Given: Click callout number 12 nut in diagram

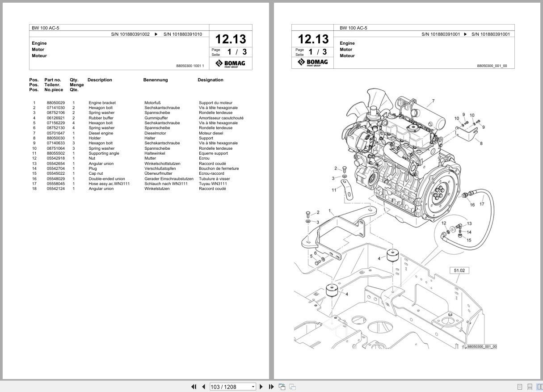Looking at the screenshot, I should [444, 223].
